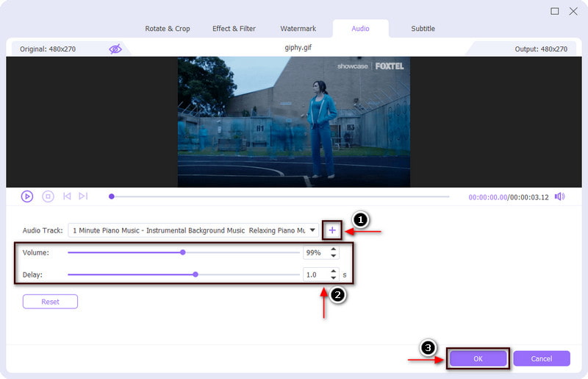588x379 pixels.
Task: Jump to next frame
Action: [x=83, y=196]
